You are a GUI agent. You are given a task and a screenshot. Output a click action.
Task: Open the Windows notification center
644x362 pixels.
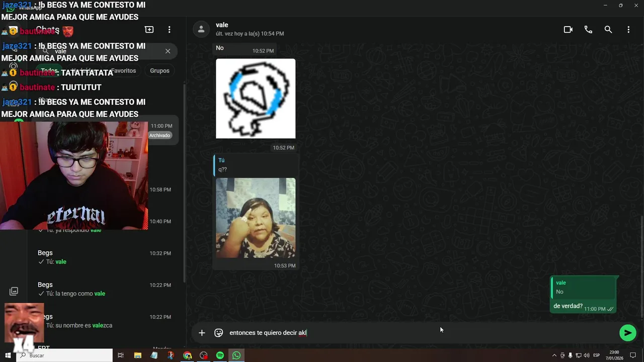click(633, 355)
